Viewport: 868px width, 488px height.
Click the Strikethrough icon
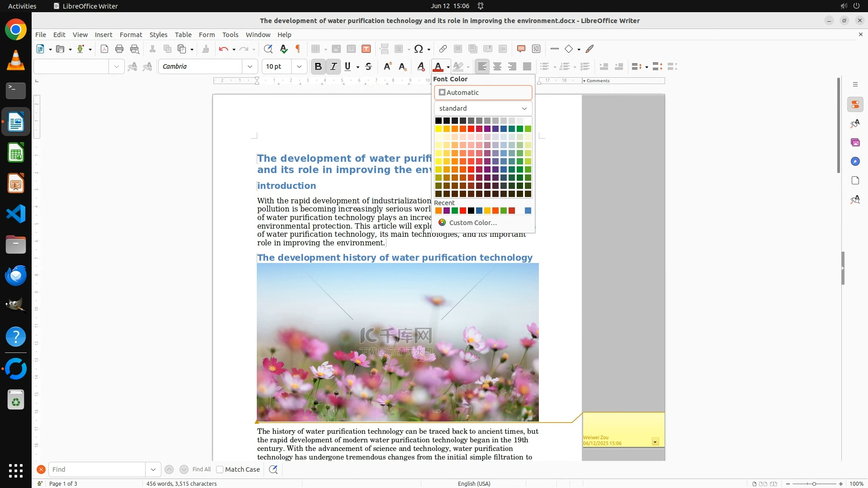(x=368, y=66)
